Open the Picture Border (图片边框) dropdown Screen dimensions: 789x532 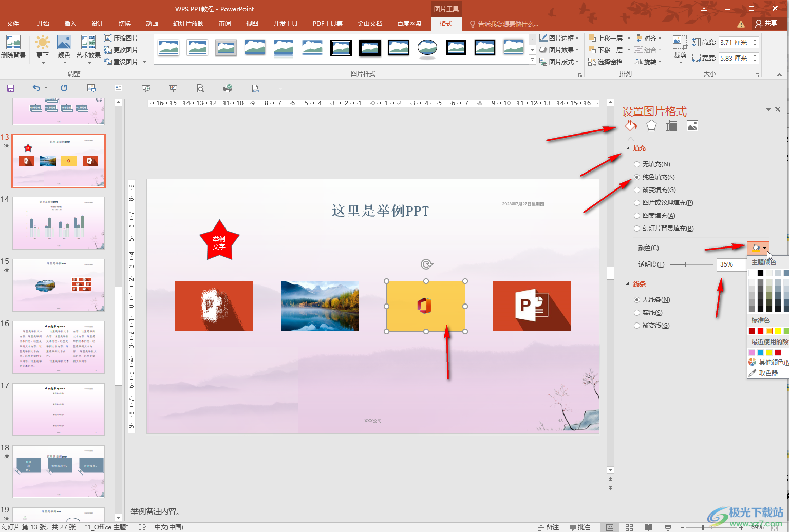pyautogui.click(x=559, y=38)
